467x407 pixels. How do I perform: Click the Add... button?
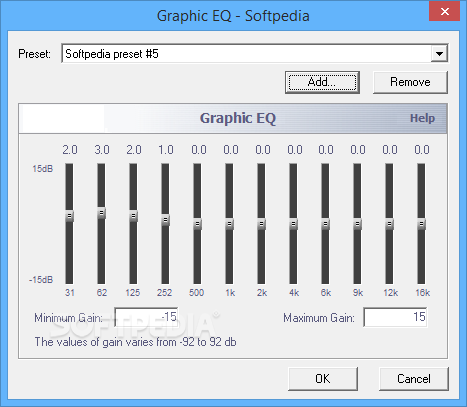pos(322,82)
